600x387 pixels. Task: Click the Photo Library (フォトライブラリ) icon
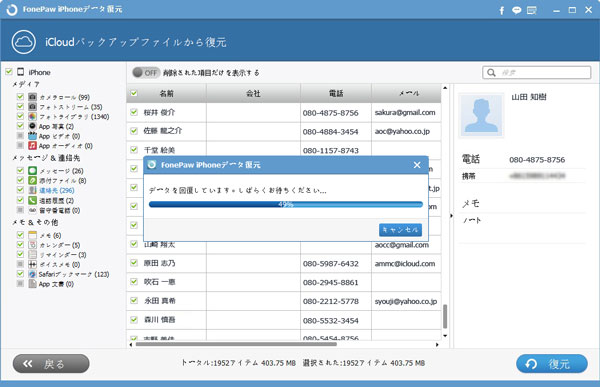tap(33, 116)
